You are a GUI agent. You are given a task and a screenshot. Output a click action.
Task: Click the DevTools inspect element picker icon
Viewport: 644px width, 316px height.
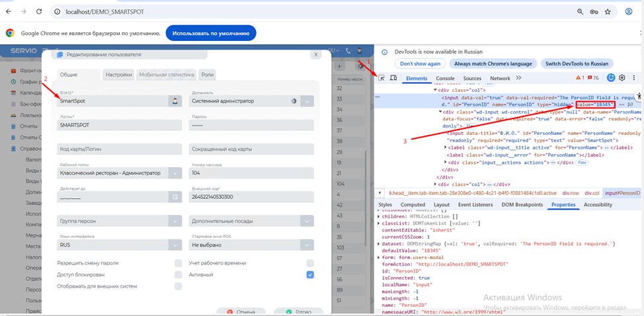point(382,78)
